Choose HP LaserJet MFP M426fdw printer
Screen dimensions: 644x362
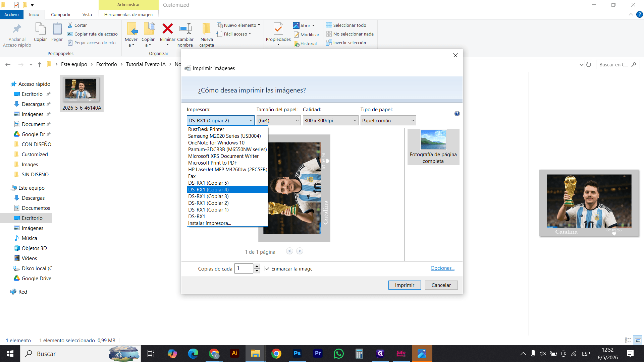(227, 169)
